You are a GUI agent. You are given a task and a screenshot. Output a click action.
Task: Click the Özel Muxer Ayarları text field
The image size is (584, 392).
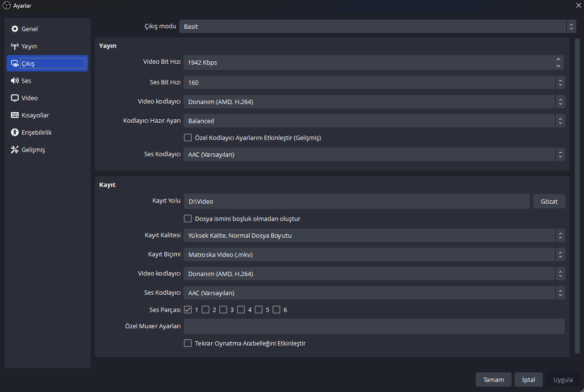tap(374, 327)
